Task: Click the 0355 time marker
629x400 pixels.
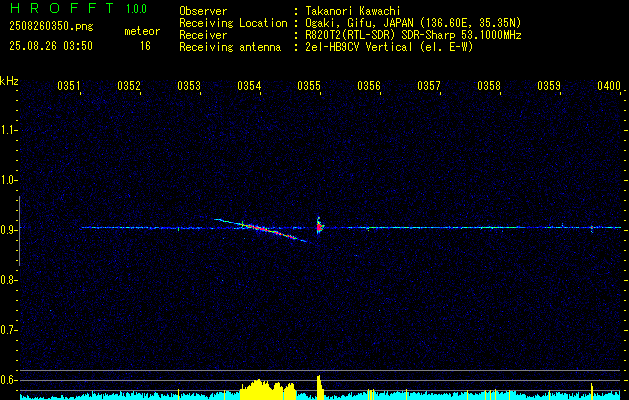Action: [x=309, y=86]
